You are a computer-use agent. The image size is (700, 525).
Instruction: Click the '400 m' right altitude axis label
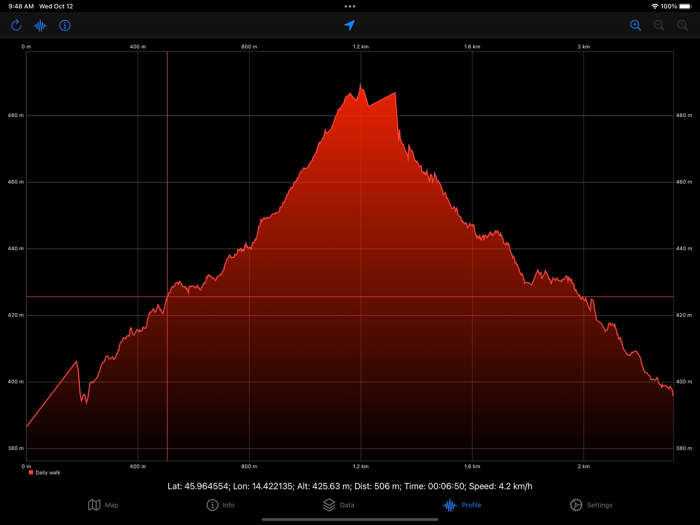pyautogui.click(x=684, y=382)
